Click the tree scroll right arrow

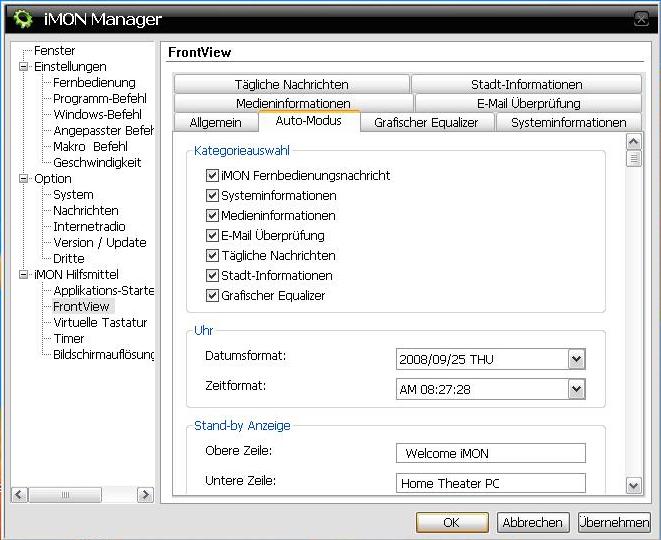click(145, 494)
